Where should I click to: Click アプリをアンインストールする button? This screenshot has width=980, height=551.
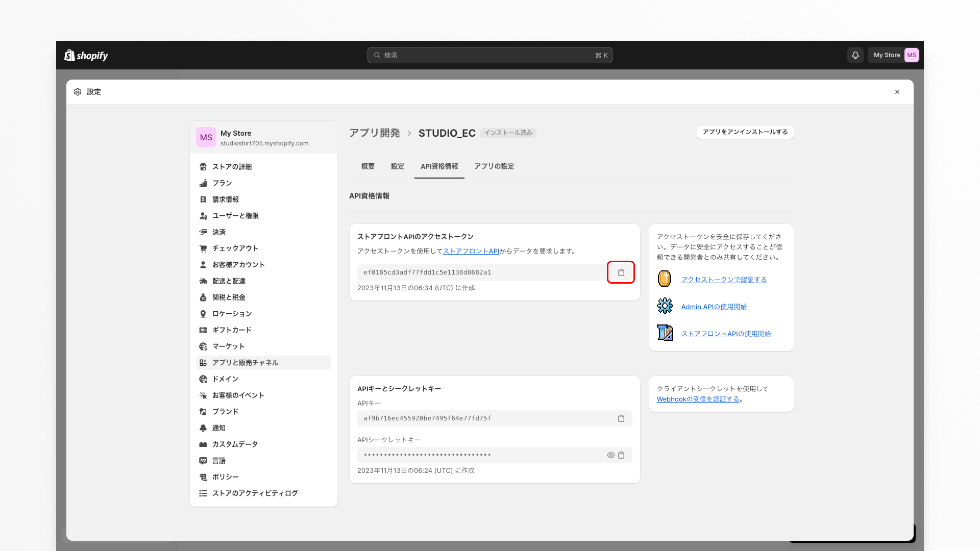click(x=745, y=132)
